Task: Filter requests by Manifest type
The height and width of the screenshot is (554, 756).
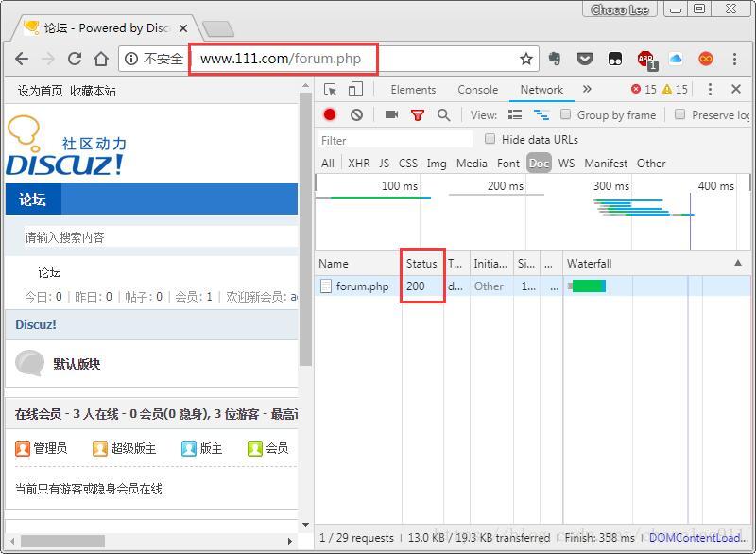Action: tap(606, 164)
